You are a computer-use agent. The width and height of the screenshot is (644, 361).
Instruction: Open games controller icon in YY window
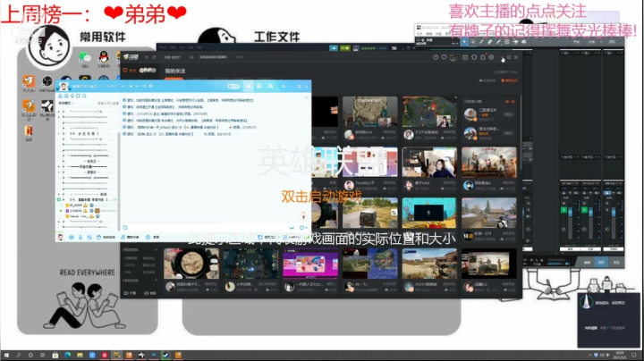click(x=270, y=86)
